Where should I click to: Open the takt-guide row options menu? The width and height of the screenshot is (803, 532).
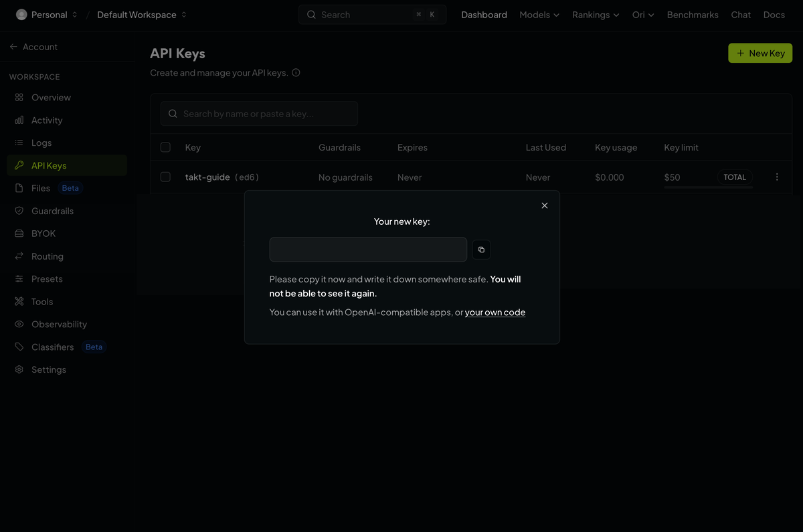coord(777,177)
